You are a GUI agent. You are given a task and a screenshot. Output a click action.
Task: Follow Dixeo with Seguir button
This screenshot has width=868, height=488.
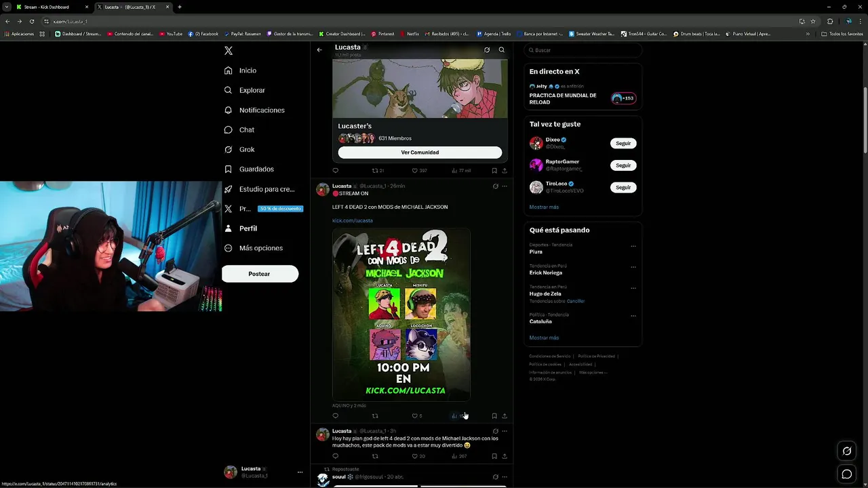[x=623, y=144]
